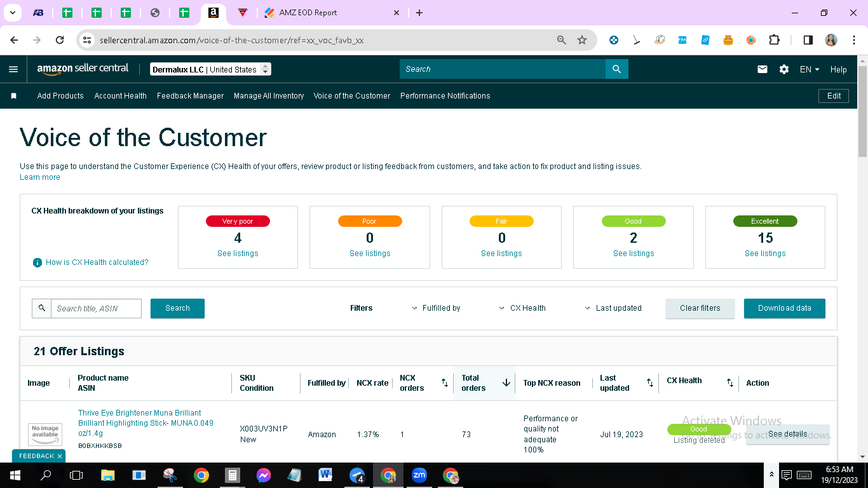Open Account Health in the navigation bar

coord(121,96)
